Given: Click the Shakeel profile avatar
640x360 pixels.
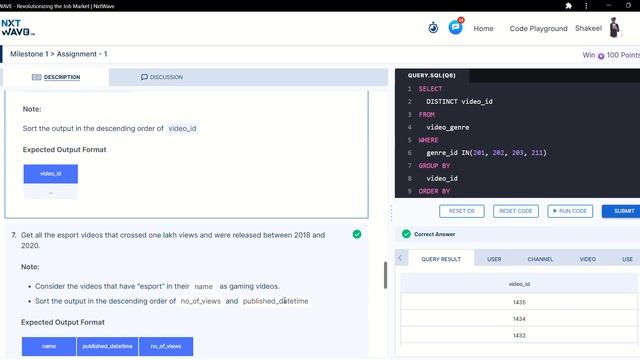Looking at the screenshot, I should click(x=614, y=28).
